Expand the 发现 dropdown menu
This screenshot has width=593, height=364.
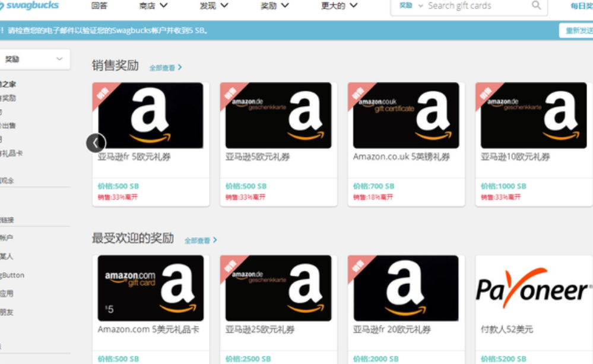[x=214, y=6]
